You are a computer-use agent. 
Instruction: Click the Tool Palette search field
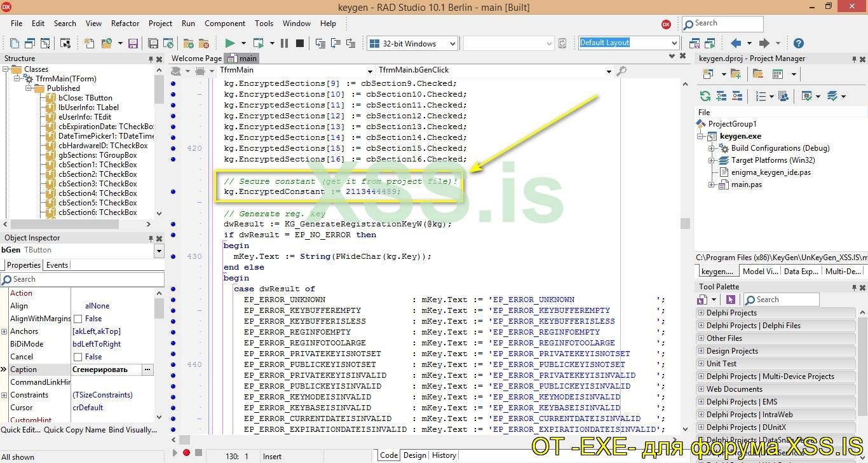(781, 300)
